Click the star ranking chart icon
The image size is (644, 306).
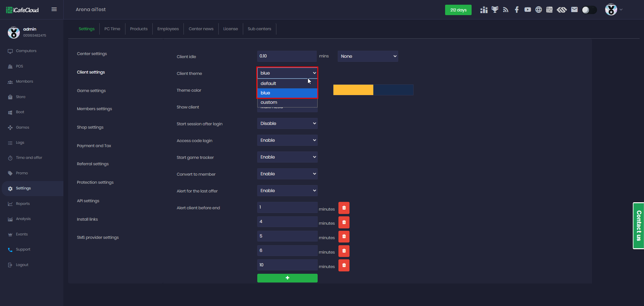[x=484, y=10]
